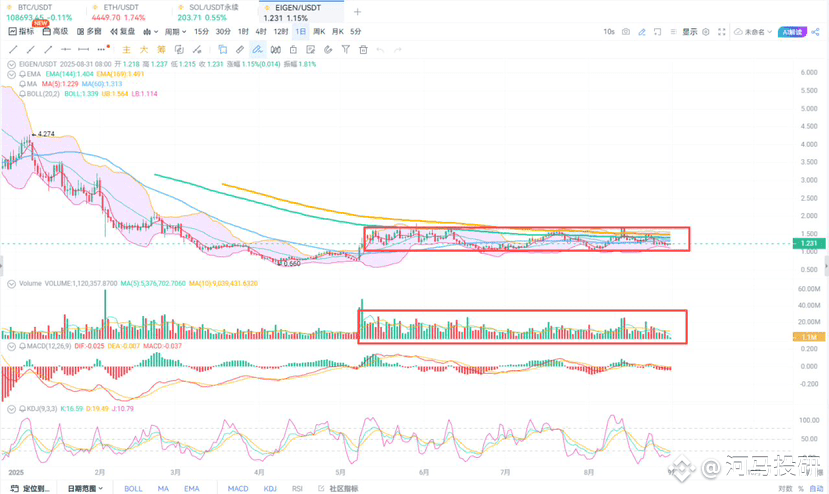Open more drawing tools menu
Viewport: 829px width, 494px height.
(x=102, y=49)
